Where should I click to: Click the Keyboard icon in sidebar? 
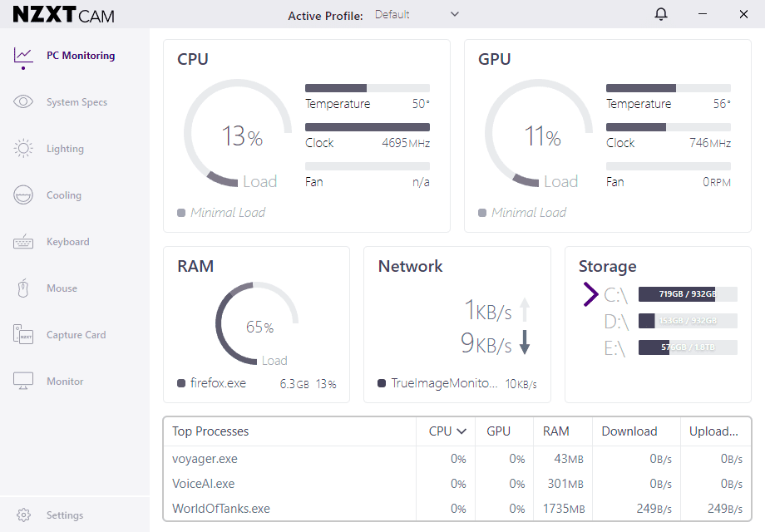(x=23, y=242)
